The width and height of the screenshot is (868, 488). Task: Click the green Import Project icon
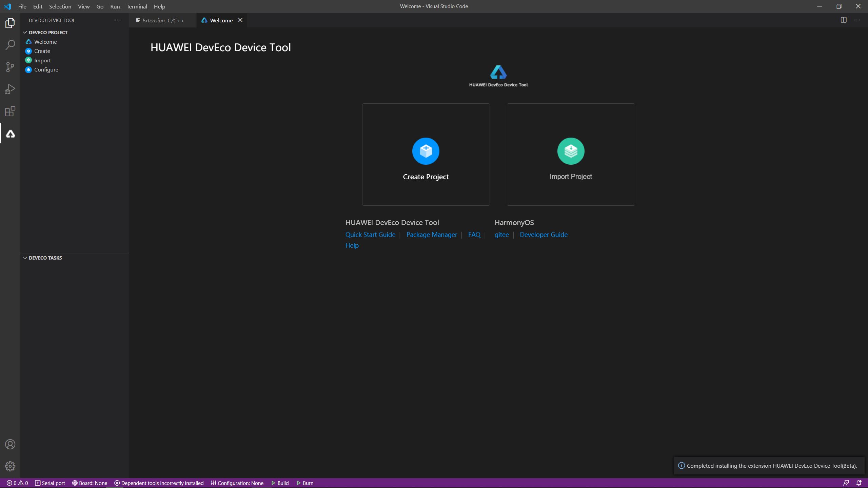tap(571, 151)
